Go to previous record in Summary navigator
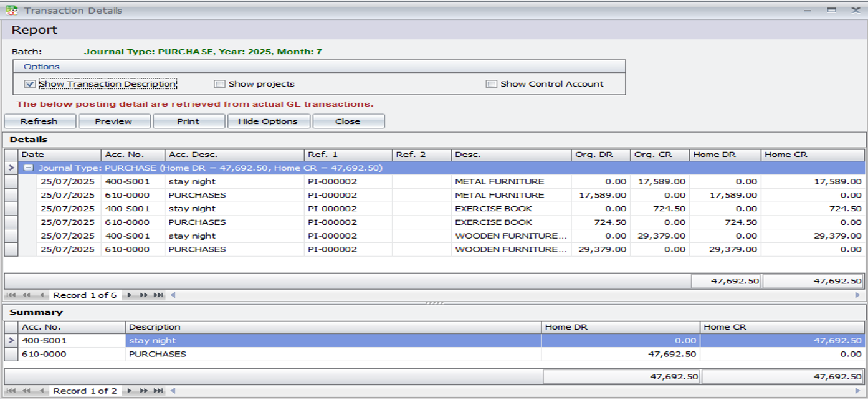Viewport: 868px width, 400px height. [41, 391]
